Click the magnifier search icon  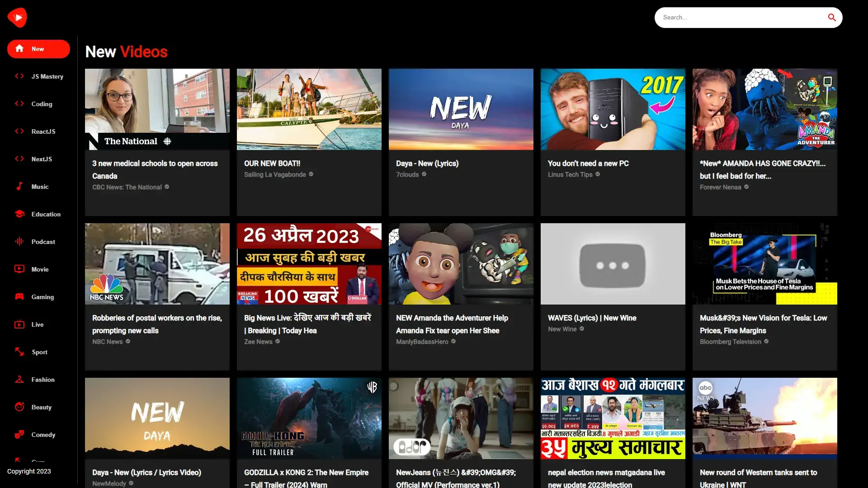(832, 18)
